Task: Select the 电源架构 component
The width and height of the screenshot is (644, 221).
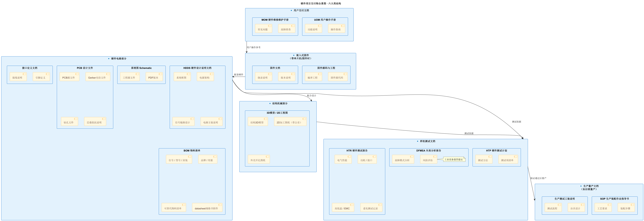Action: [205, 77]
